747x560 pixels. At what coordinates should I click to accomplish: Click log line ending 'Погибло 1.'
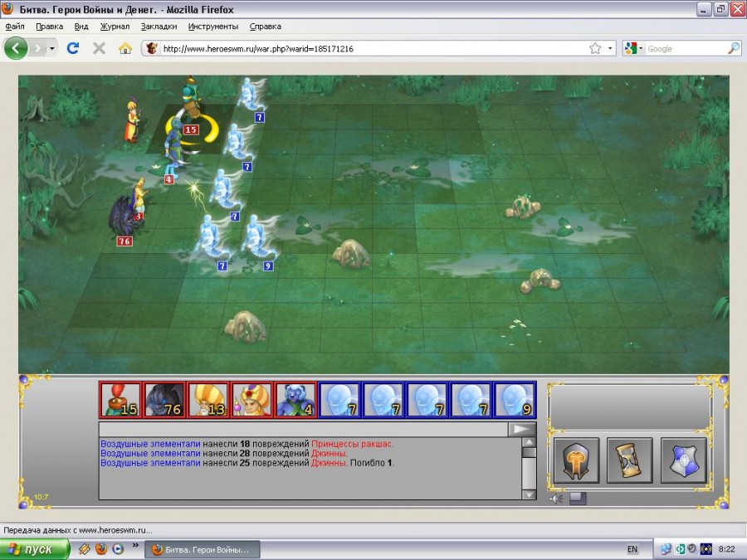pyautogui.click(x=247, y=463)
